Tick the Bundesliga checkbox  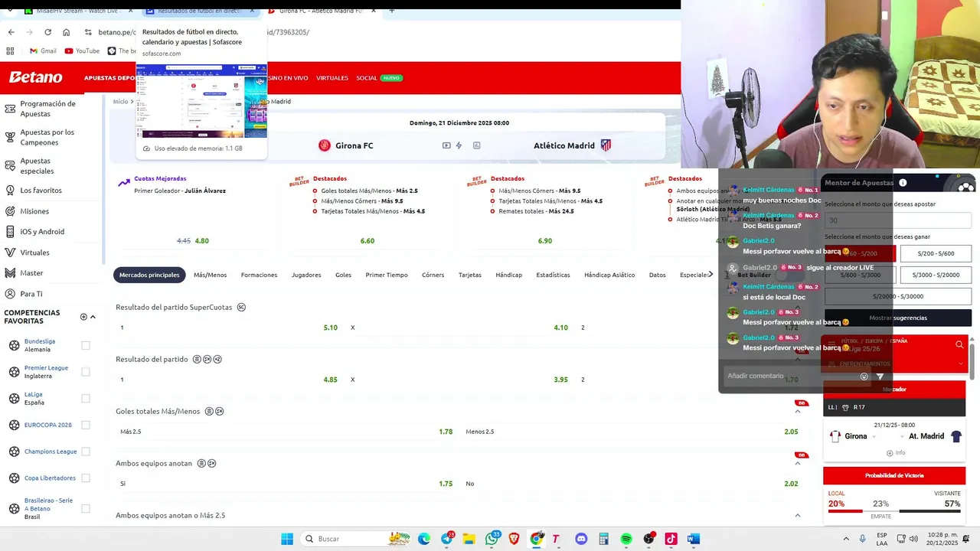(86, 345)
